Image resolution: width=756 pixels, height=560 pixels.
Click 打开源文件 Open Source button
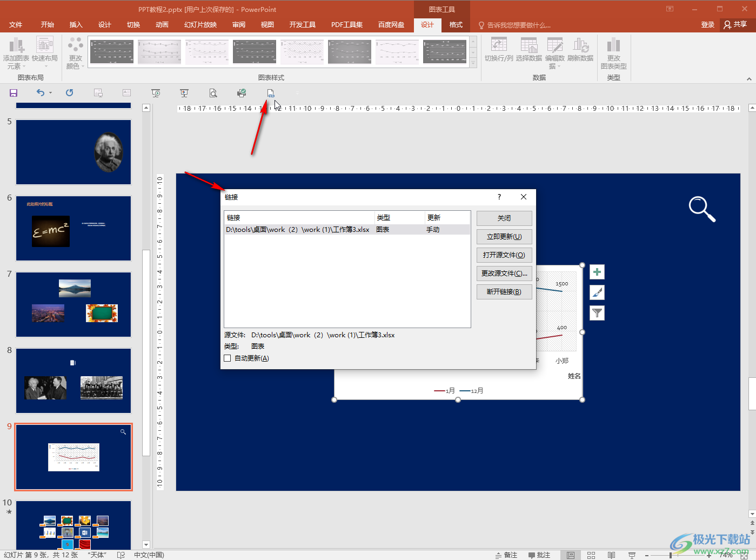[x=504, y=255]
